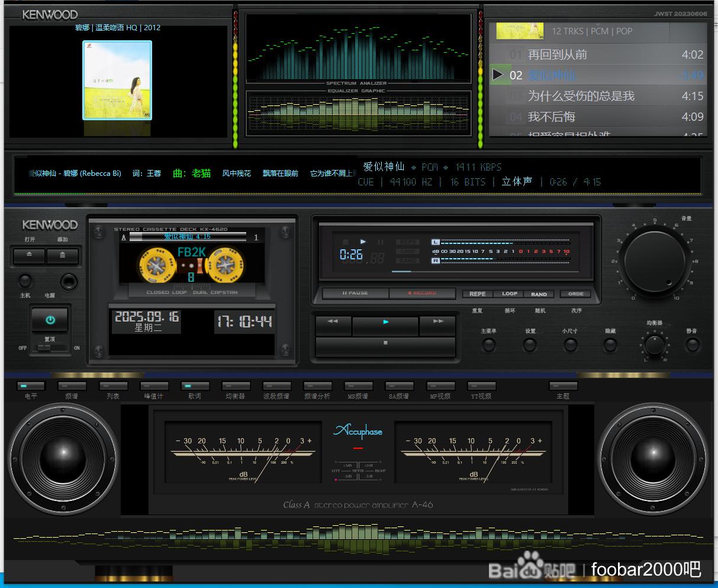This screenshot has width=718, height=588.
Task: Hit the rewind previous track button
Action: 333,323
